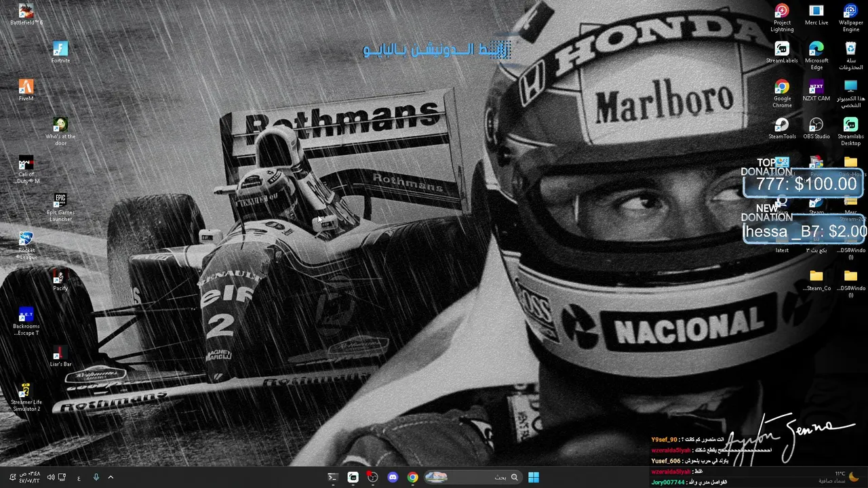This screenshot has height=488, width=868.
Task: Switch the keyboard input language indicator
Action: [x=79, y=477]
